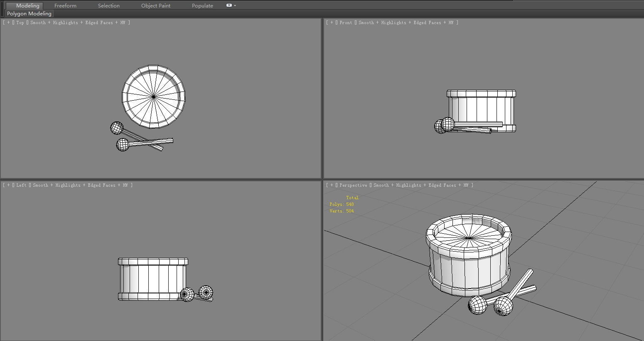Image resolution: width=644 pixels, height=341 pixels.
Task: Open the Front viewport plus menu
Action: tap(332, 23)
